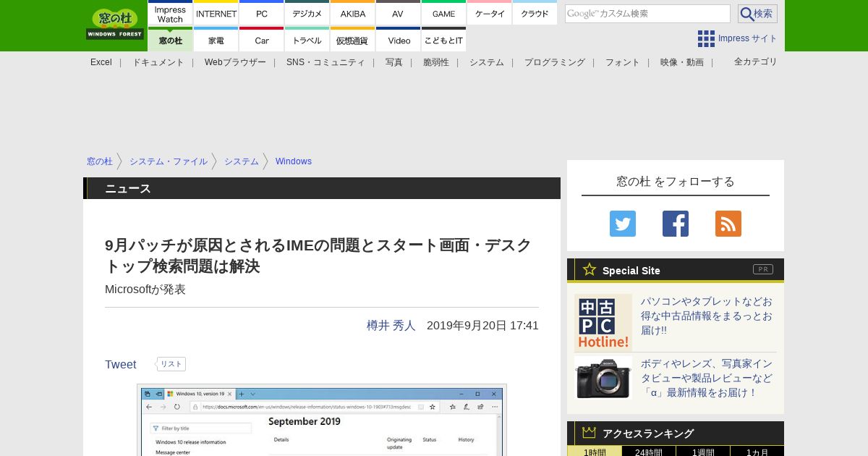Open the 中古PC Hotline! thumbnail
Screen dimensions: 868x456
(x=603, y=323)
